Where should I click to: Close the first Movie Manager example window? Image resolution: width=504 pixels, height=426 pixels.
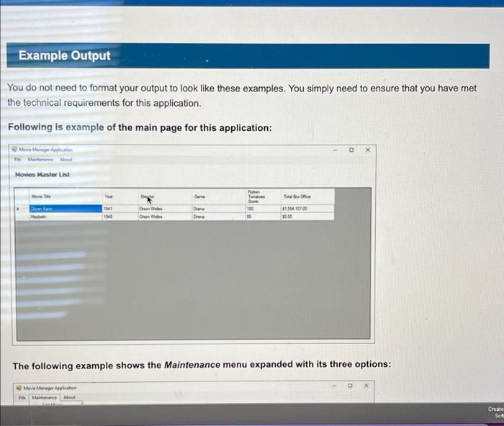coord(368,150)
